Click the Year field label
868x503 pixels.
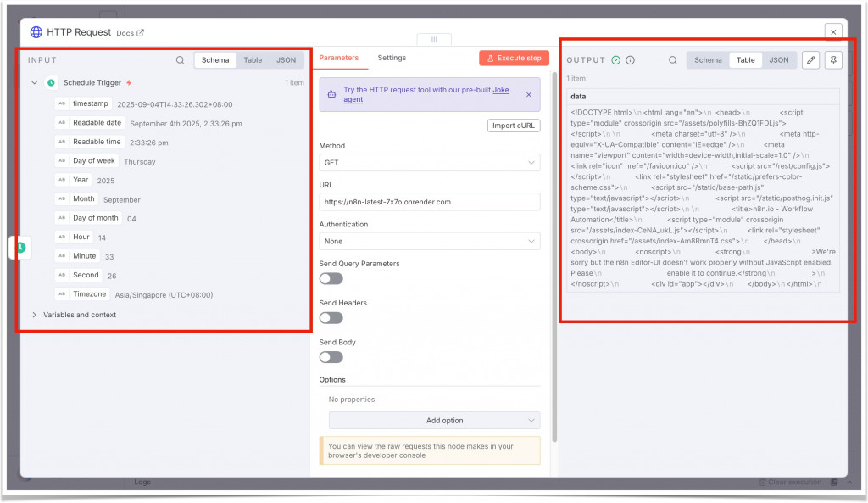[x=81, y=180]
